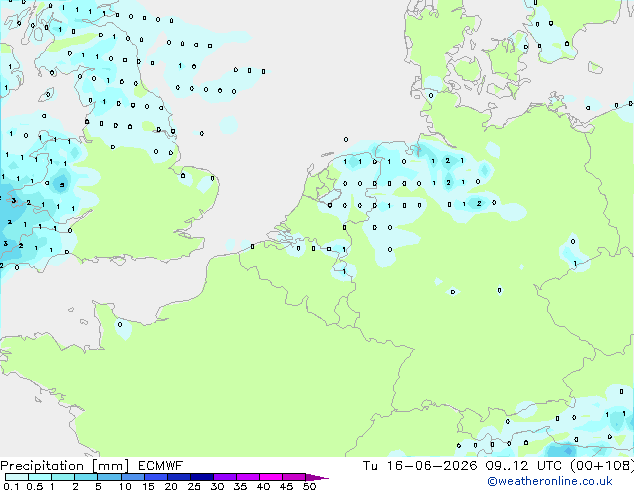Pick the legend swatch between 30 and 35
The height and width of the screenshot is (490, 634).
(x=224, y=477)
